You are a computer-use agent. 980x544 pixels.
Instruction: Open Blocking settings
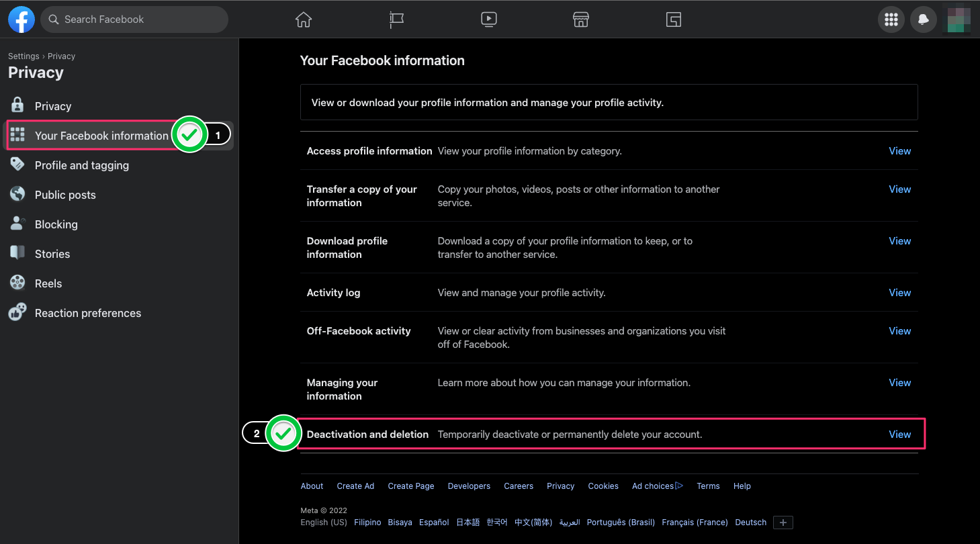(120, 224)
